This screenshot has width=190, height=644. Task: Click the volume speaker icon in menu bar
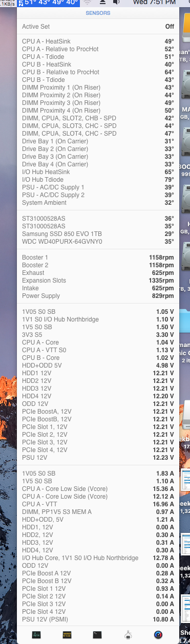[x=116, y=3]
